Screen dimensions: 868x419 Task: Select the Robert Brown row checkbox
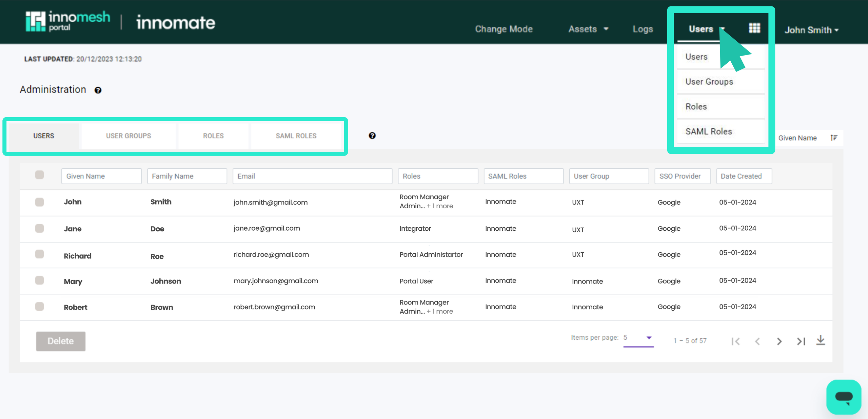(40, 306)
